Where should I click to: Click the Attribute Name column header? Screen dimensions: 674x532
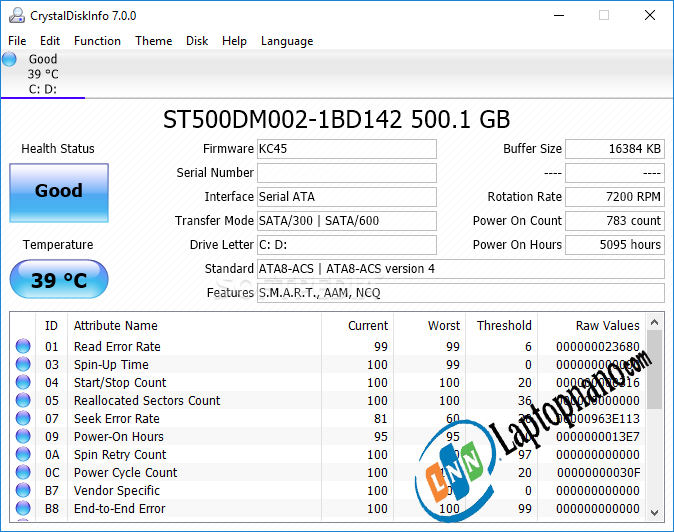coord(194,326)
